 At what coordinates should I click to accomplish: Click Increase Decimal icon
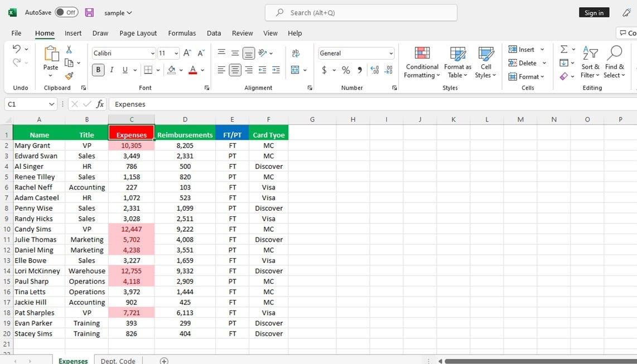tap(375, 70)
